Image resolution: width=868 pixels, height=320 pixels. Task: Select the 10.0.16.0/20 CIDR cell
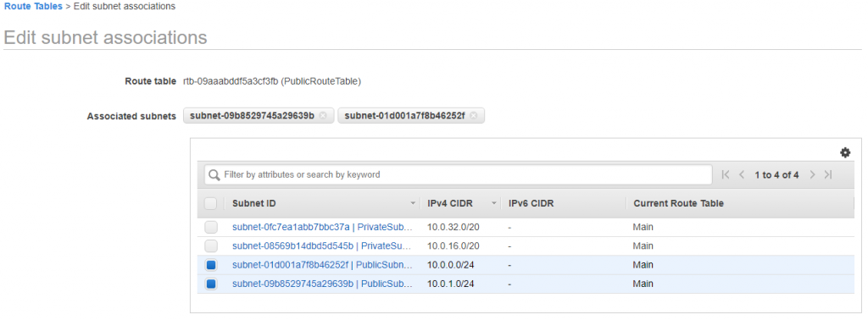[453, 246]
